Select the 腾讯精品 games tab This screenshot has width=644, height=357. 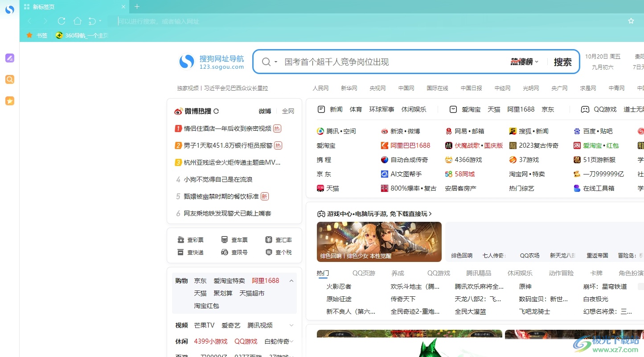[x=479, y=273]
